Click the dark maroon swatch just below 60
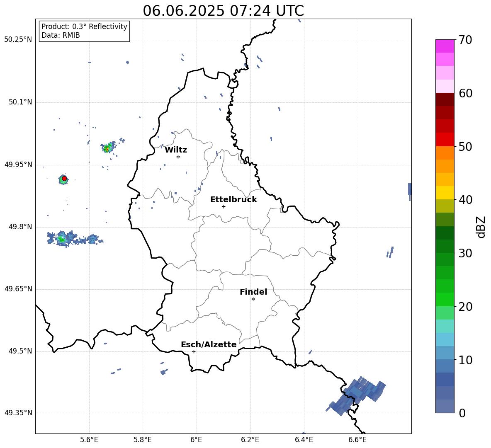This screenshot has width=491, height=448. (445, 99)
